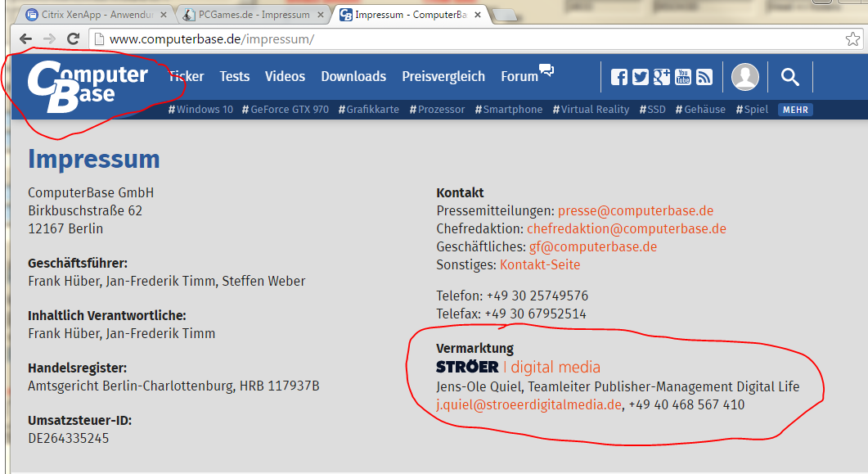Click the #Prozessor tag

click(437, 110)
